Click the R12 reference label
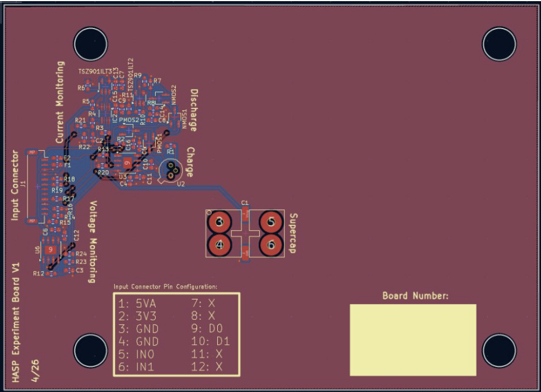This screenshot has height=392, width=541. [38, 274]
